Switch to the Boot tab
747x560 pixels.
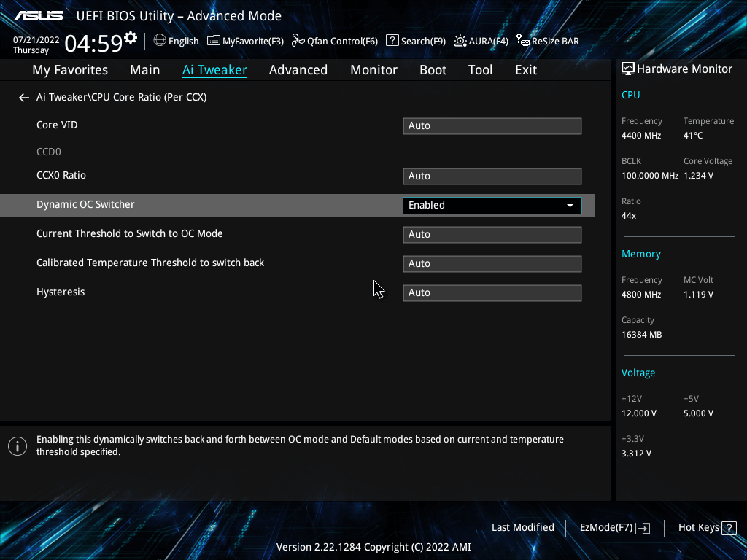433,70
